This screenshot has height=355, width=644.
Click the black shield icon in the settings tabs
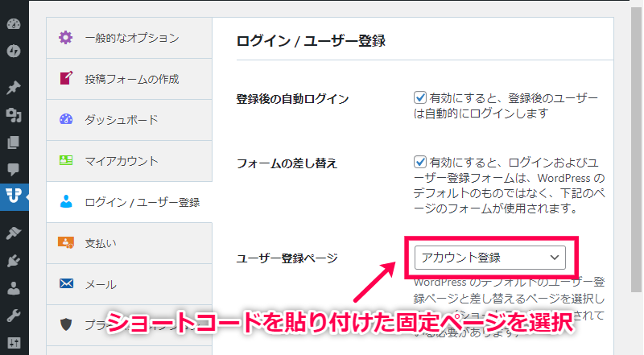coord(66,324)
